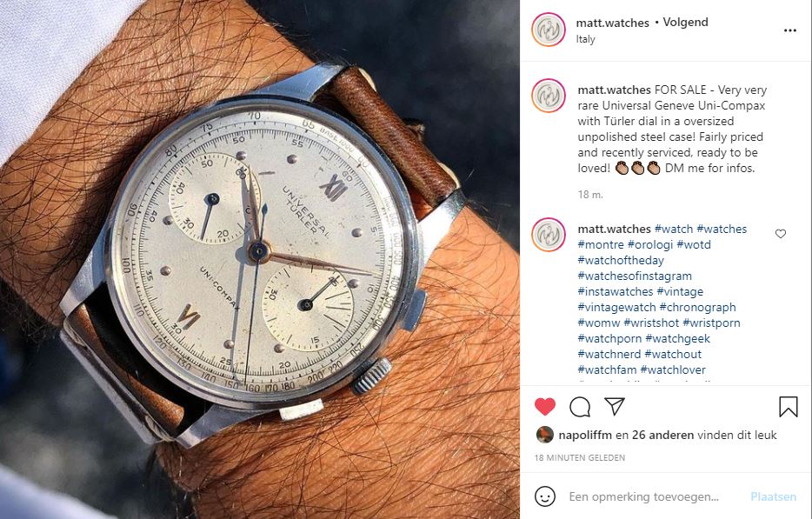Click the red heart like icon
Image resolution: width=812 pixels, height=519 pixels.
click(545, 407)
